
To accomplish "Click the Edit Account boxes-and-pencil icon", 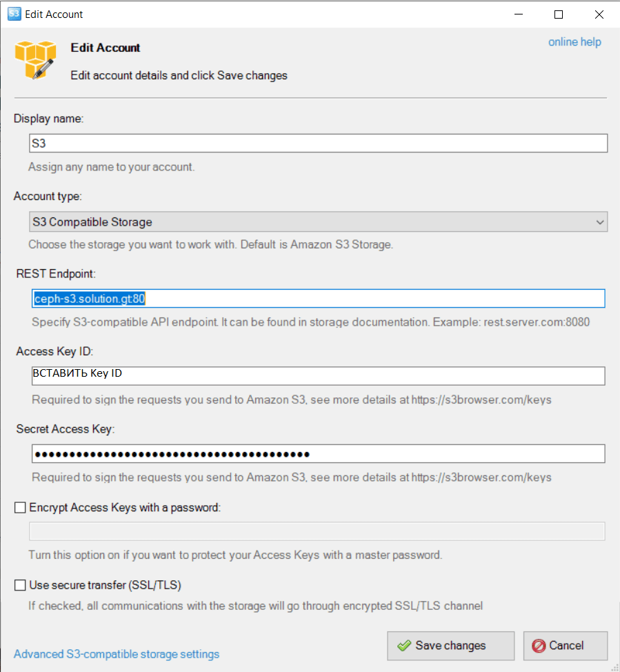I will (x=34, y=59).
